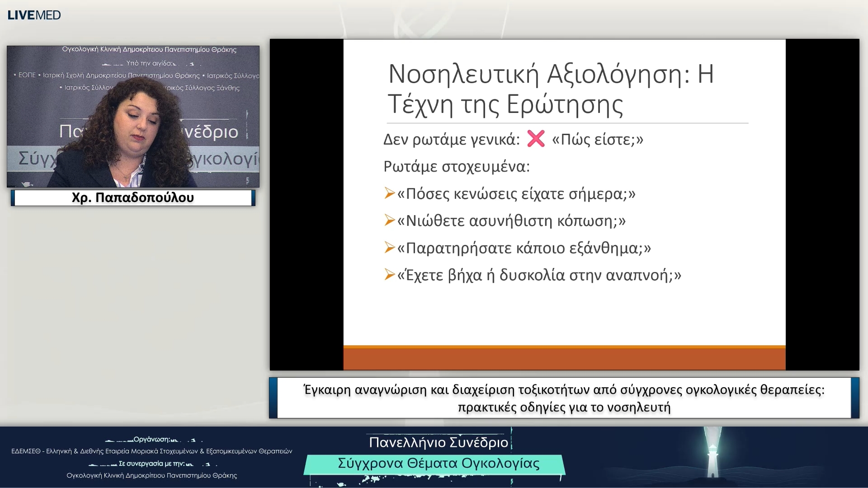
Task: Click the red X mark icon
Action: [536, 139]
